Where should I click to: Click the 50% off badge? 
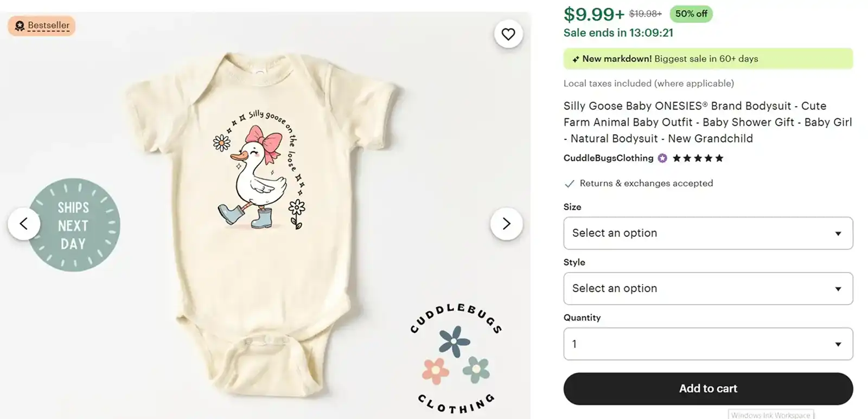(691, 14)
